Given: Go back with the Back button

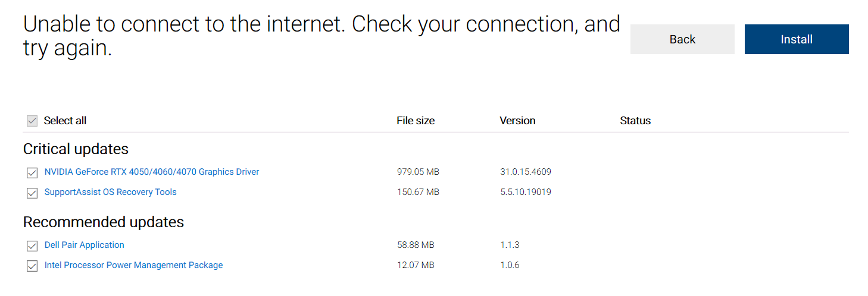Looking at the screenshot, I should (682, 39).
